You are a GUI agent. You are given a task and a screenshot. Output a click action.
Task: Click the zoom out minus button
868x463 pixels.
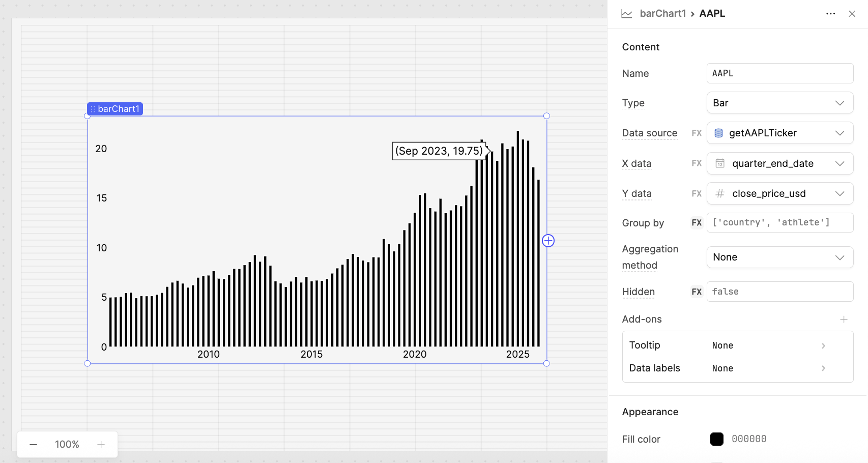point(33,444)
